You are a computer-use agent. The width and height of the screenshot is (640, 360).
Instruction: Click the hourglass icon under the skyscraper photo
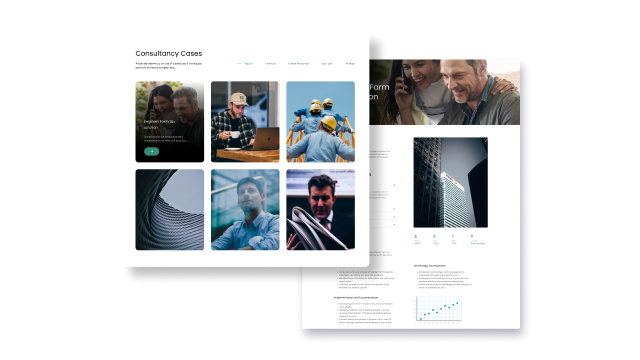point(434,236)
